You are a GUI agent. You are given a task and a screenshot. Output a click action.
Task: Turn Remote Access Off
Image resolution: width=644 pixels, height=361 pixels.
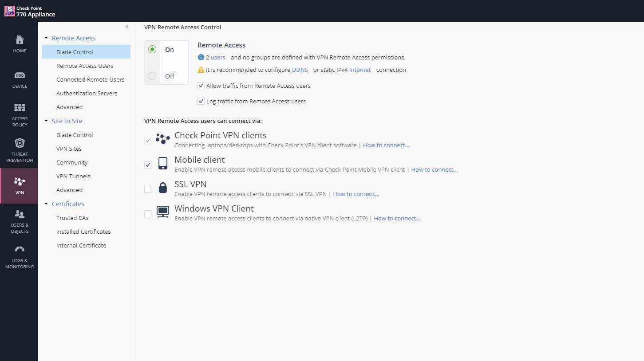(152, 76)
